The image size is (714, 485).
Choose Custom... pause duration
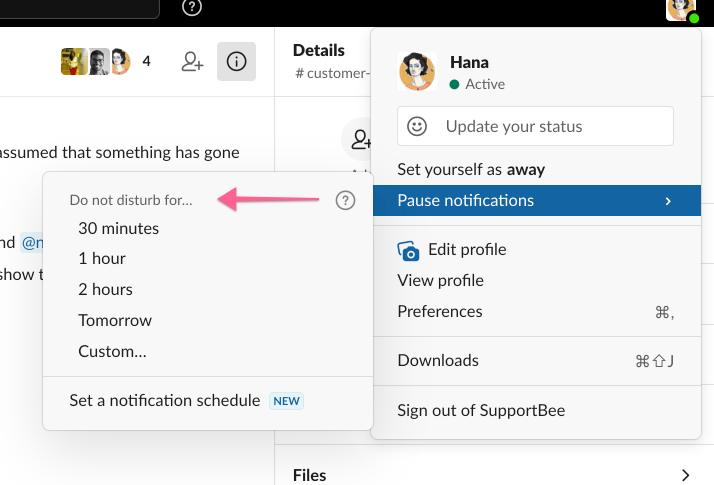pyautogui.click(x=112, y=352)
